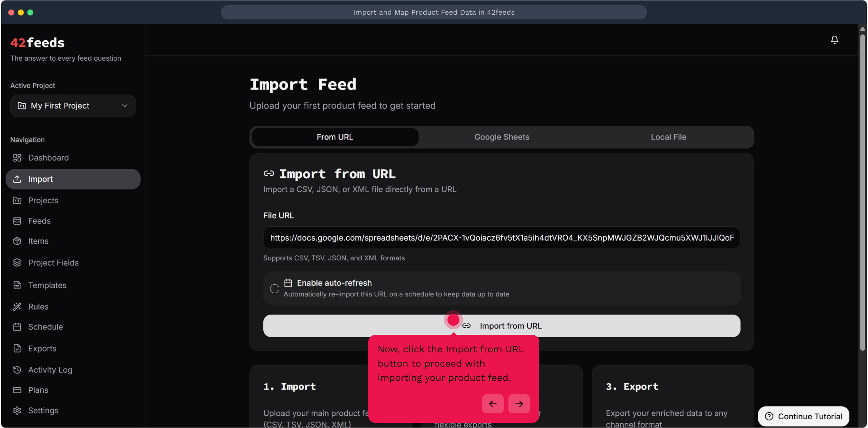Click the chevron in Active Project selector

pyautogui.click(x=125, y=106)
